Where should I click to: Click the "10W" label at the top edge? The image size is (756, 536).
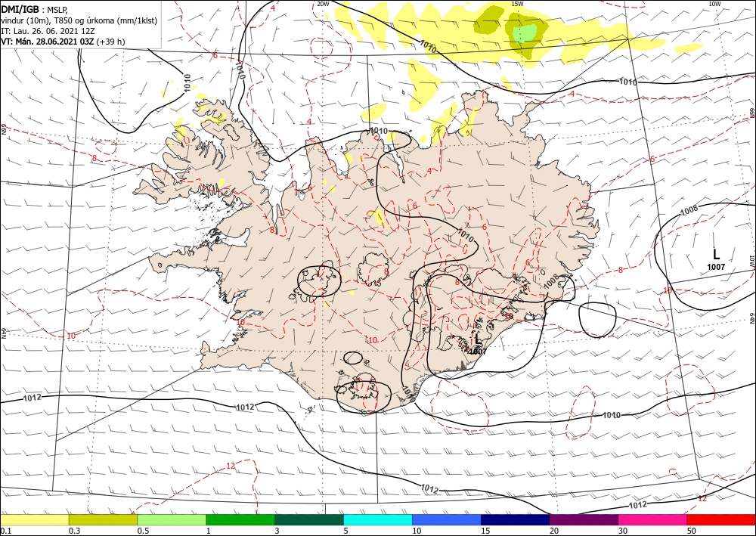(x=714, y=4)
